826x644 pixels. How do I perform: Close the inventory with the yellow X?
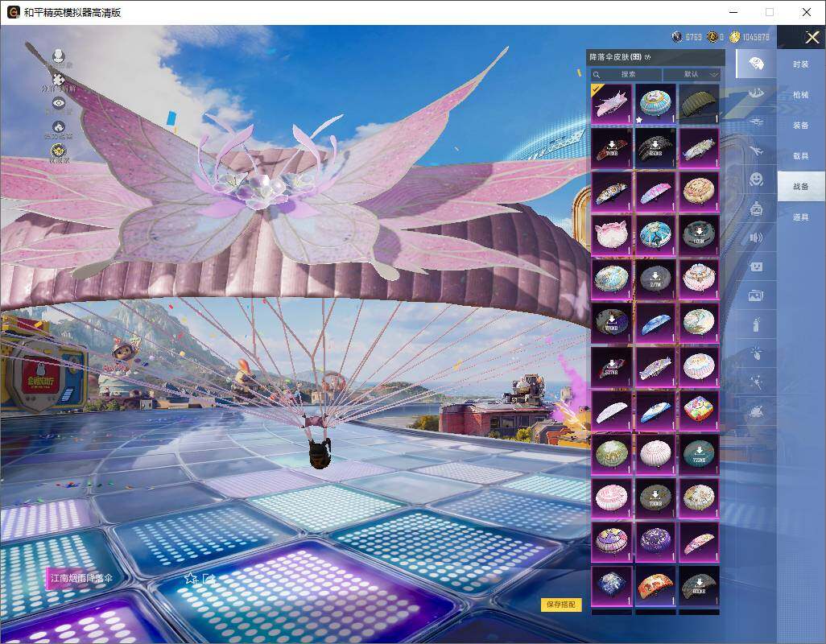(x=812, y=37)
